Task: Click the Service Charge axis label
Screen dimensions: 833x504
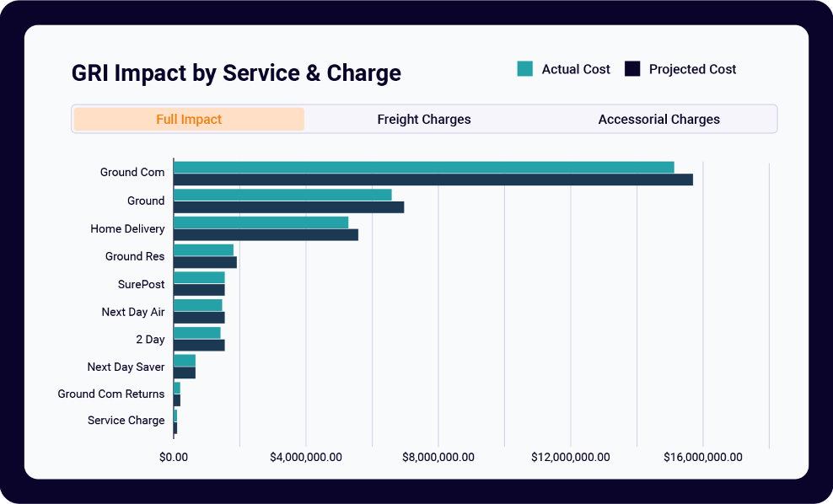Action: click(126, 421)
